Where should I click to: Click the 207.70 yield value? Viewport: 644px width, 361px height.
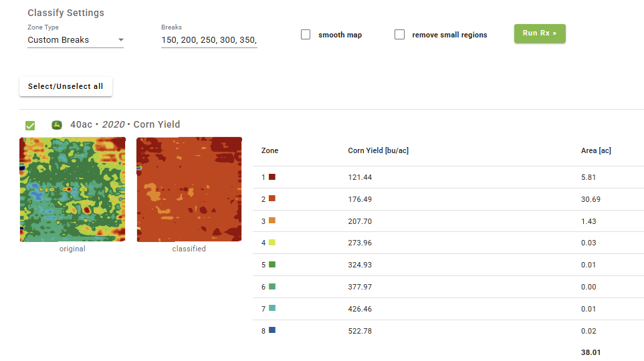pyautogui.click(x=360, y=221)
